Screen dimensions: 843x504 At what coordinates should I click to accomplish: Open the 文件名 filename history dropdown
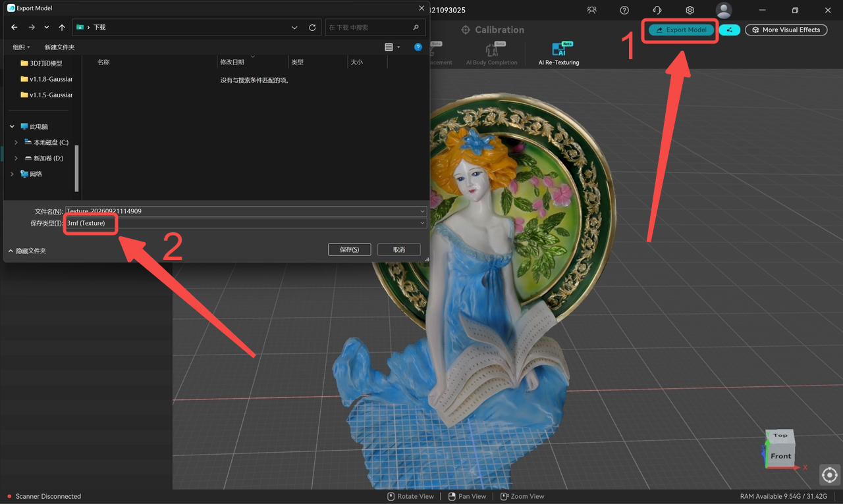point(422,211)
